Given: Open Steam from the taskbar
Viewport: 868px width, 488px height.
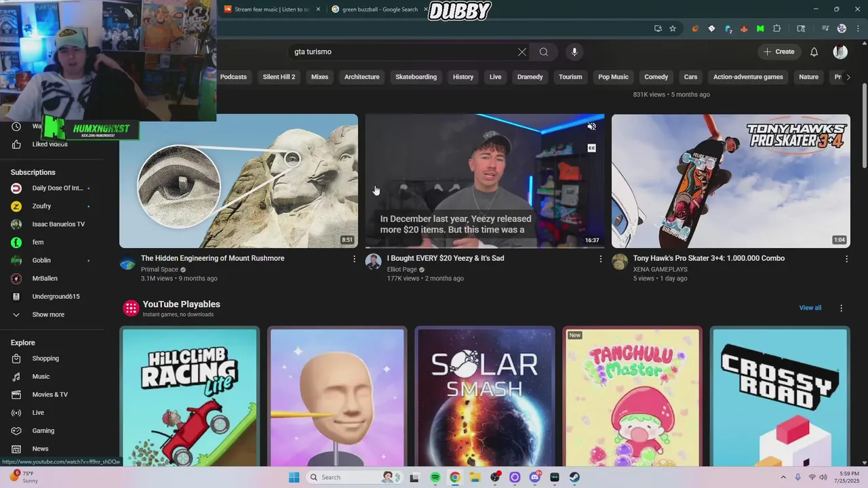Looking at the screenshot, I should pos(574,477).
